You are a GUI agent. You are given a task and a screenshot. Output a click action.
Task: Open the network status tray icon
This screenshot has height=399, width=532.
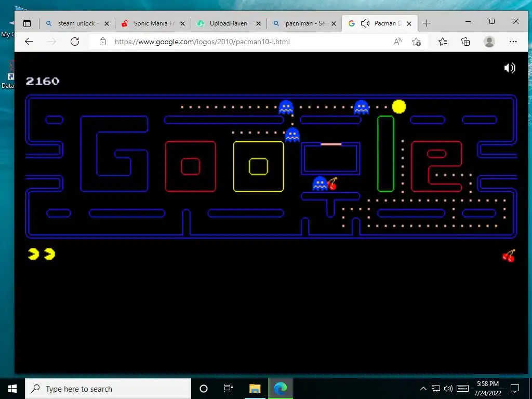tap(436, 389)
